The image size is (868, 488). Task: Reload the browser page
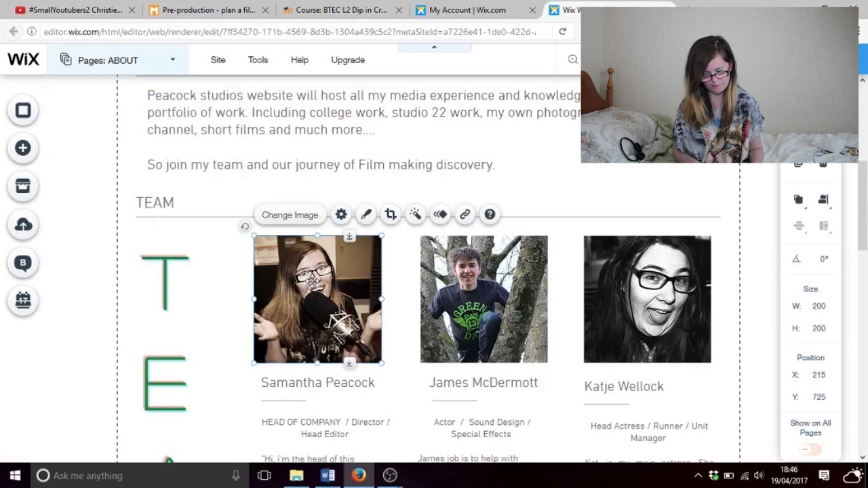[x=562, y=31]
